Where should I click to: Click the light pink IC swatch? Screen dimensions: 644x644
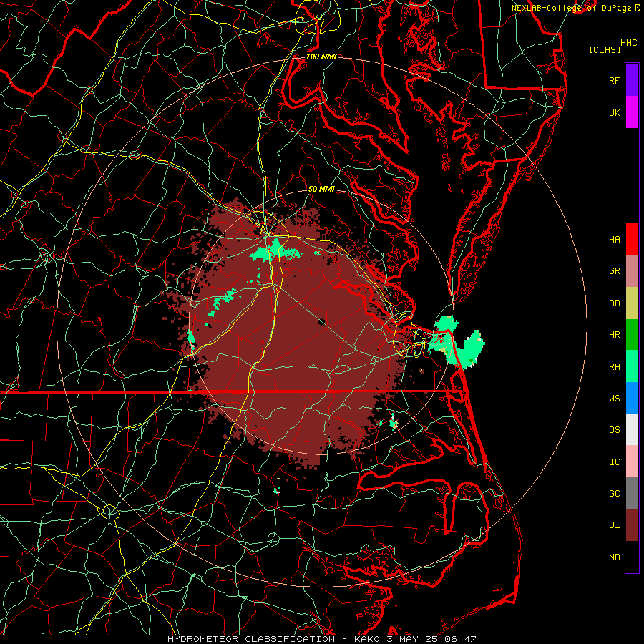point(632,462)
